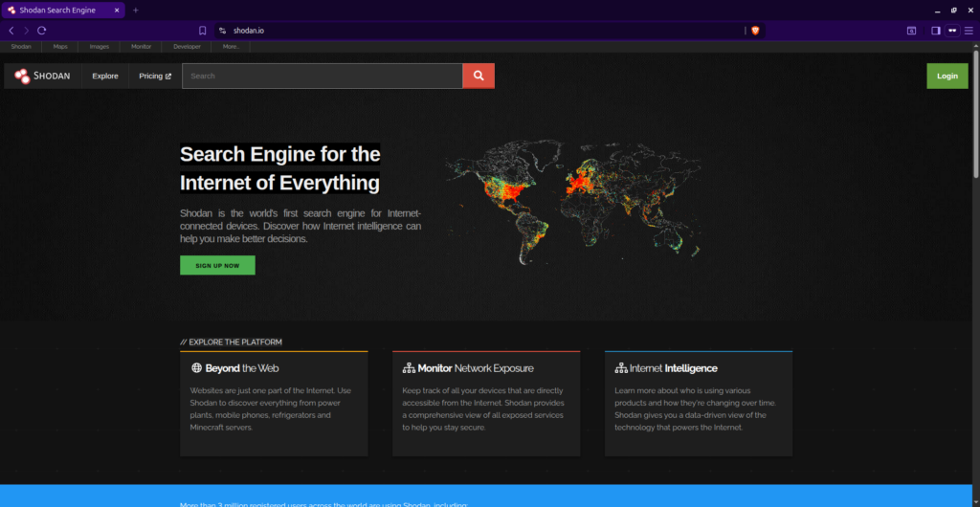Open the browser hamburger menu
980x507 pixels.
tap(969, 31)
